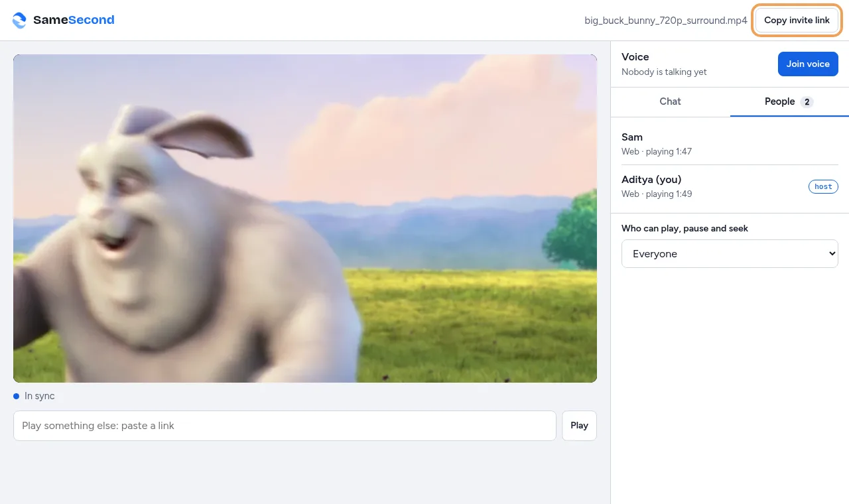
Task: Click Aditya's "Web · playing 1:49" status
Action: click(657, 194)
